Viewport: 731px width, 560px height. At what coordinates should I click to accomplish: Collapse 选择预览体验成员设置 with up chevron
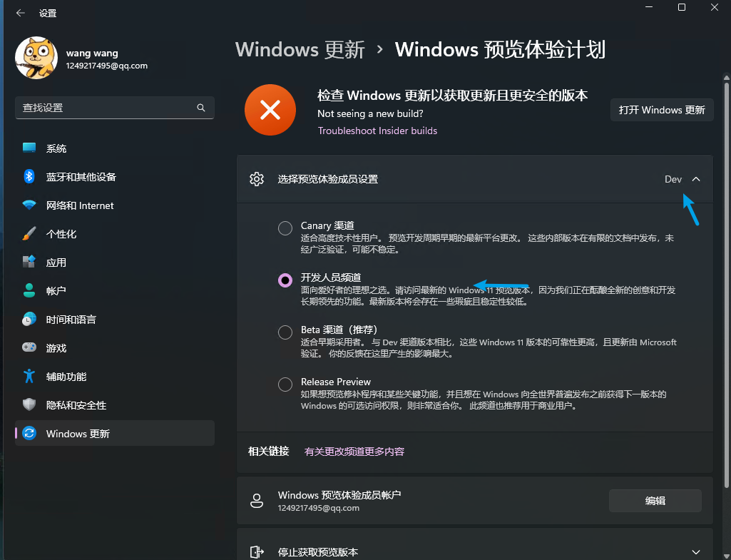click(x=696, y=179)
